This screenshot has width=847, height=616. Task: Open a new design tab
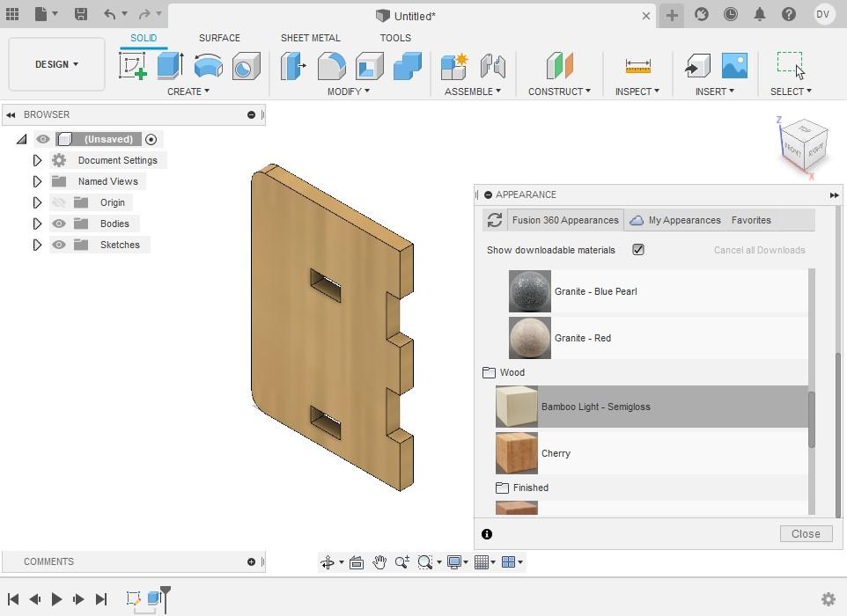[672, 15]
